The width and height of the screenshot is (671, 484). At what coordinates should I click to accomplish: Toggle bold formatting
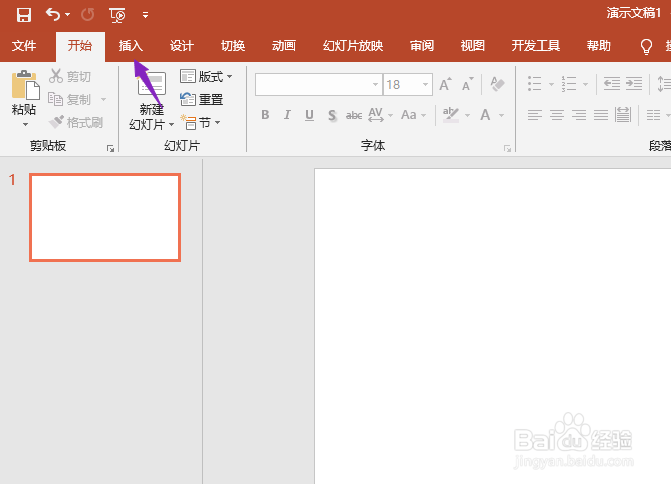(x=265, y=115)
